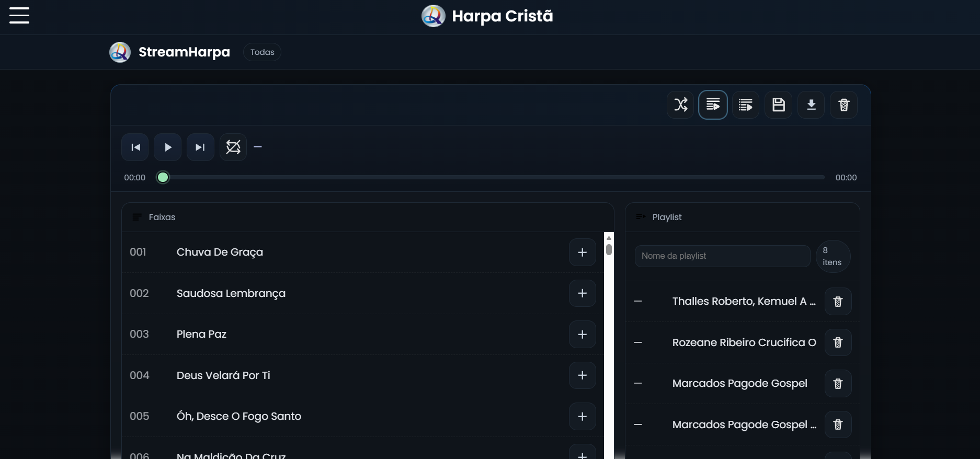
Task: Select track 002 Saudosa Lembrança
Action: pos(362,293)
